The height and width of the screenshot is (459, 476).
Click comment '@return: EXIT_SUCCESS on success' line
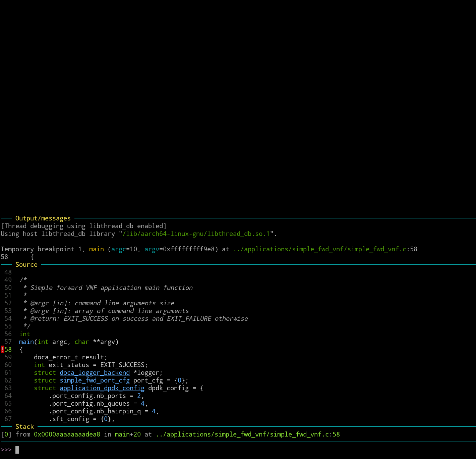point(139,319)
